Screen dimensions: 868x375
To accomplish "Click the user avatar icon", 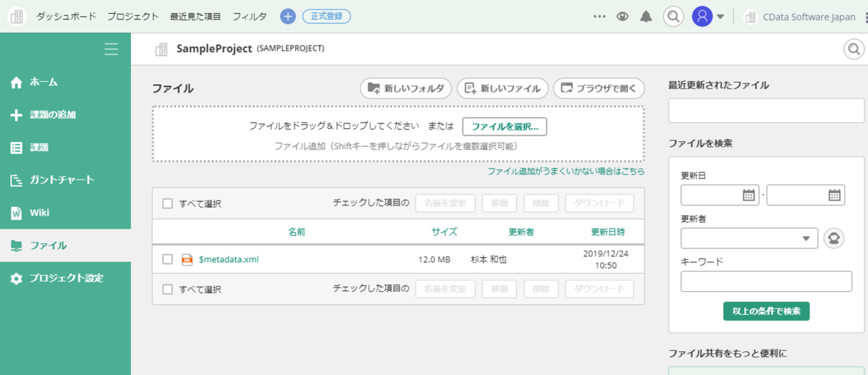I will [x=702, y=17].
